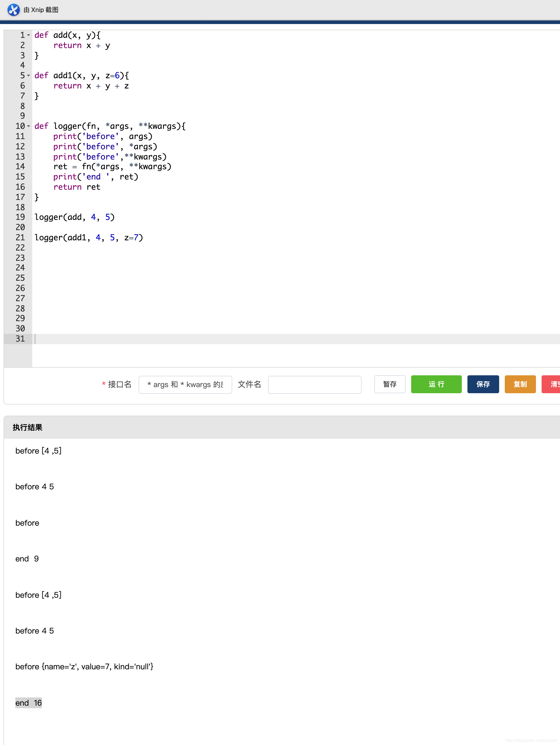560x745 pixels.
Task: Click the 接口名 label
Action: [x=120, y=384]
